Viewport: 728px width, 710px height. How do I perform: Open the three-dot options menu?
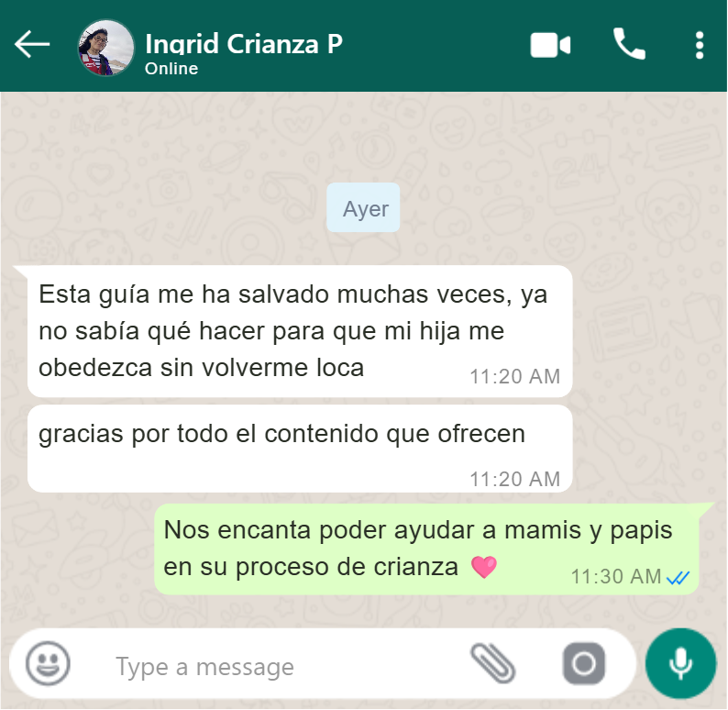[x=700, y=45]
